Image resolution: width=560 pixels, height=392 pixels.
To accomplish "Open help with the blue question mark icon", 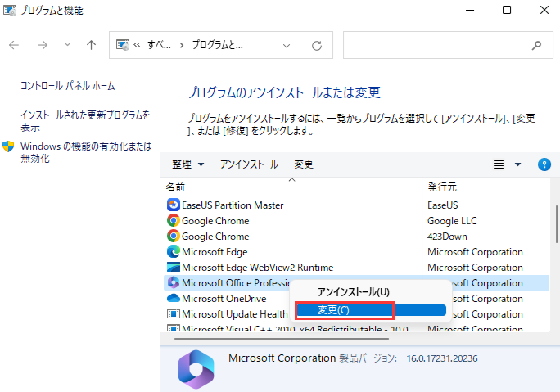I will (x=544, y=164).
